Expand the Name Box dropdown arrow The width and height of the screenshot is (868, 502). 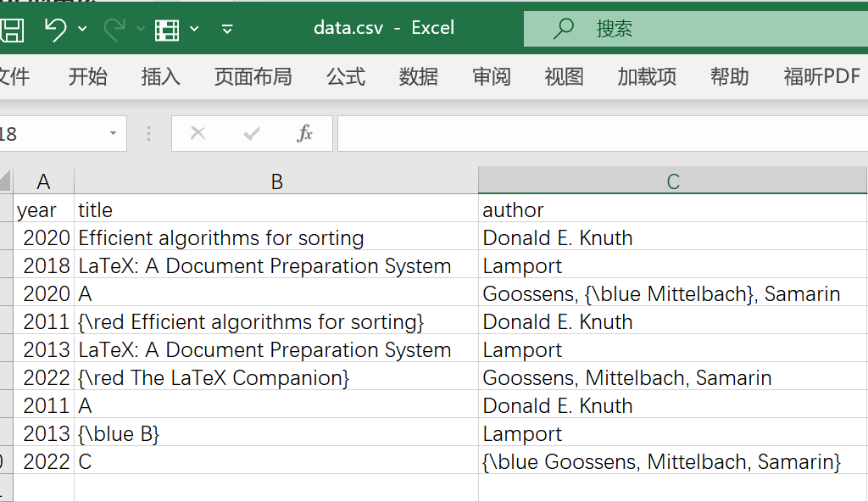113,133
